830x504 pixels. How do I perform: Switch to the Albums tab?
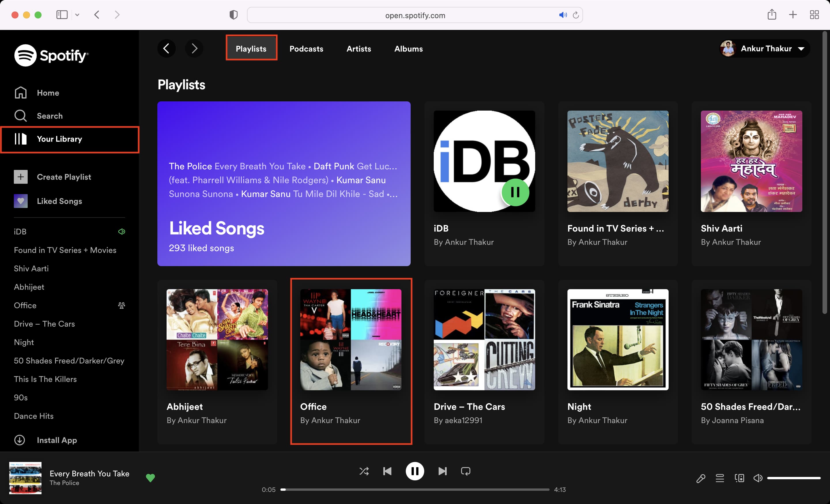pyautogui.click(x=409, y=49)
